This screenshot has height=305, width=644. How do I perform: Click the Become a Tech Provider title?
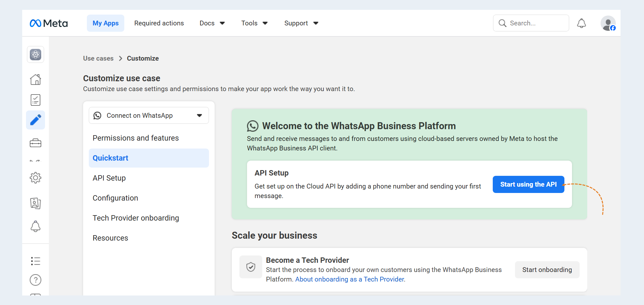click(x=308, y=260)
